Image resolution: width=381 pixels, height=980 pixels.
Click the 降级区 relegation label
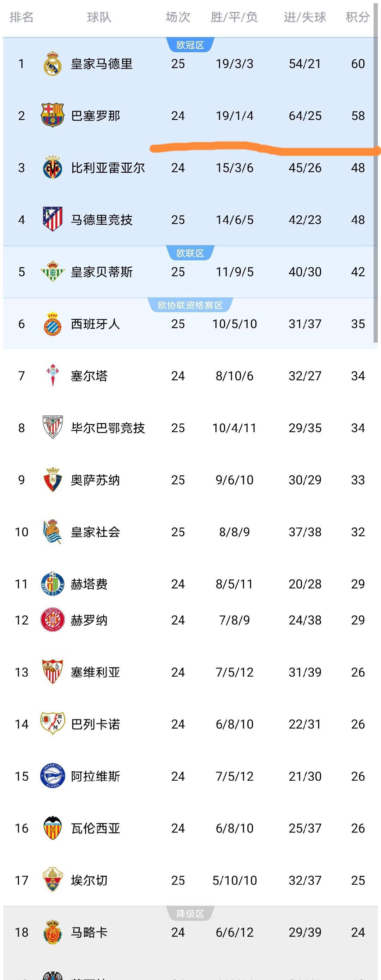point(190,913)
